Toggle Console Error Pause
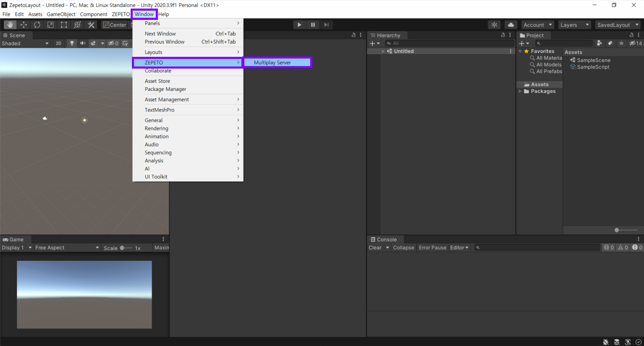 click(x=432, y=248)
